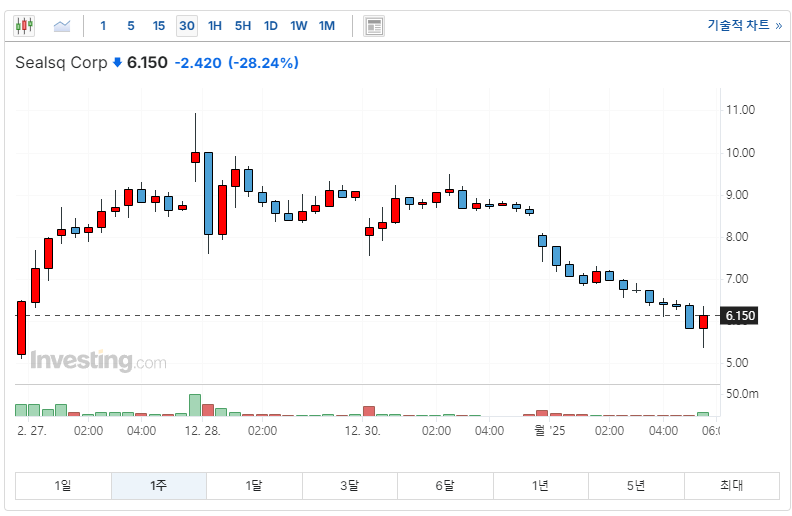Click the 월 '25 date axis label
792x516 pixels.
click(550, 431)
